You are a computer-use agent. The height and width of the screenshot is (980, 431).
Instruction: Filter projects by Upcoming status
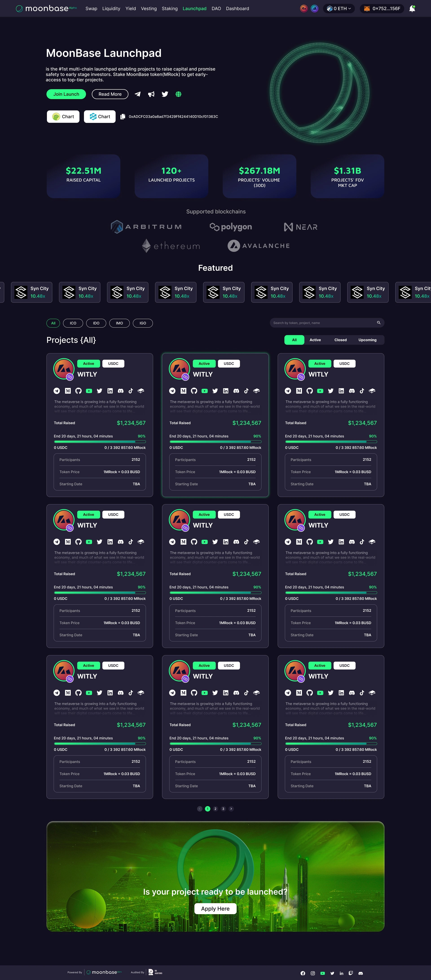point(367,340)
